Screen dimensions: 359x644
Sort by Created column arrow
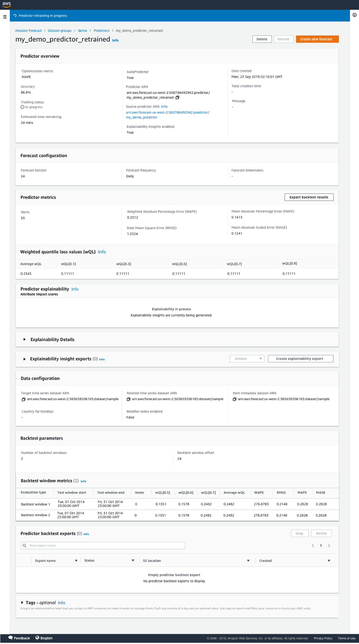pyautogui.click(x=329, y=561)
